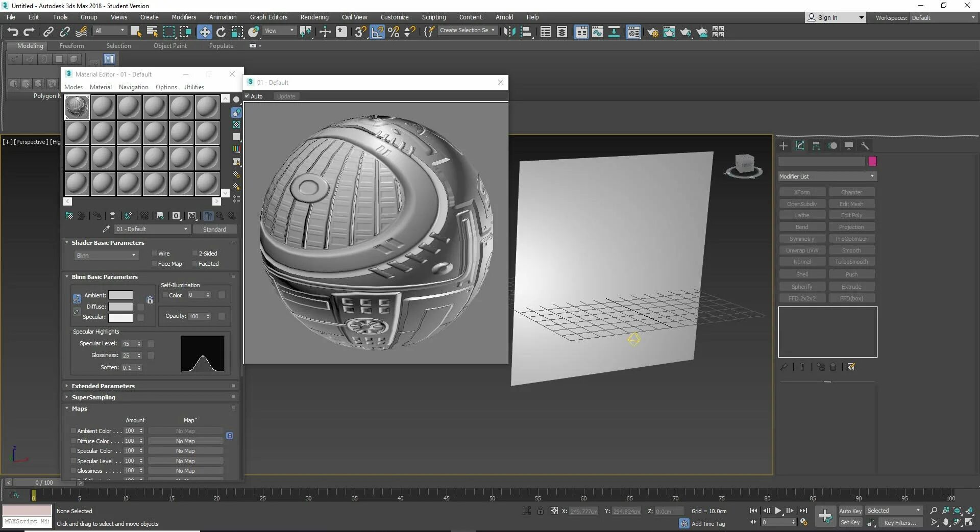Toggle the Percent Snap tool

click(394, 32)
